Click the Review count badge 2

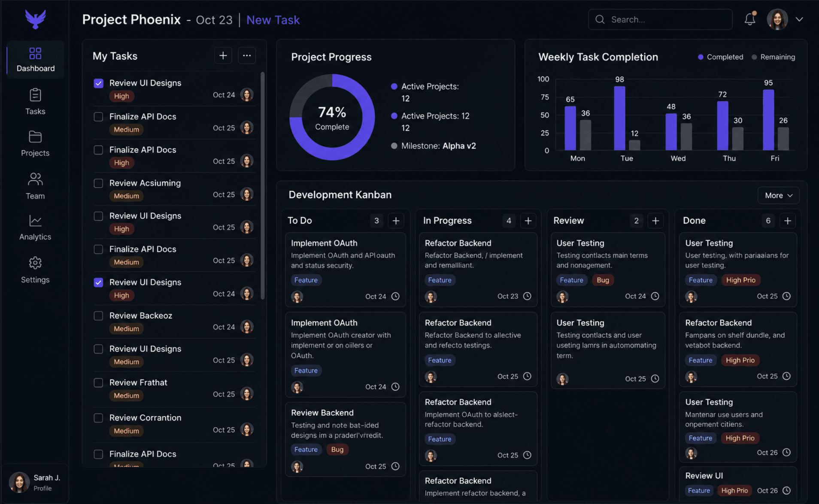[636, 221]
